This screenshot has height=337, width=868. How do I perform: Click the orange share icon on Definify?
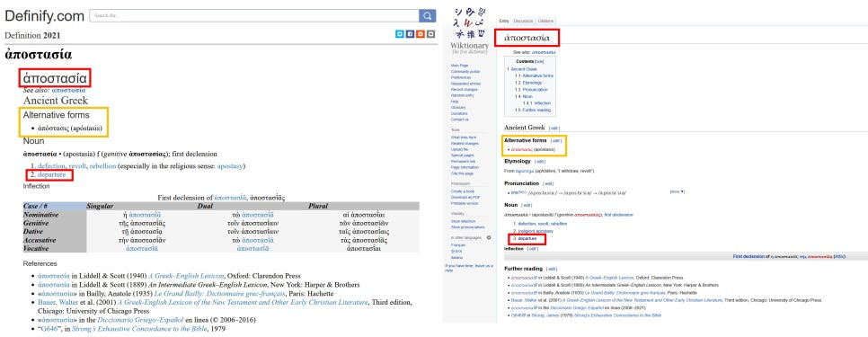click(x=421, y=34)
